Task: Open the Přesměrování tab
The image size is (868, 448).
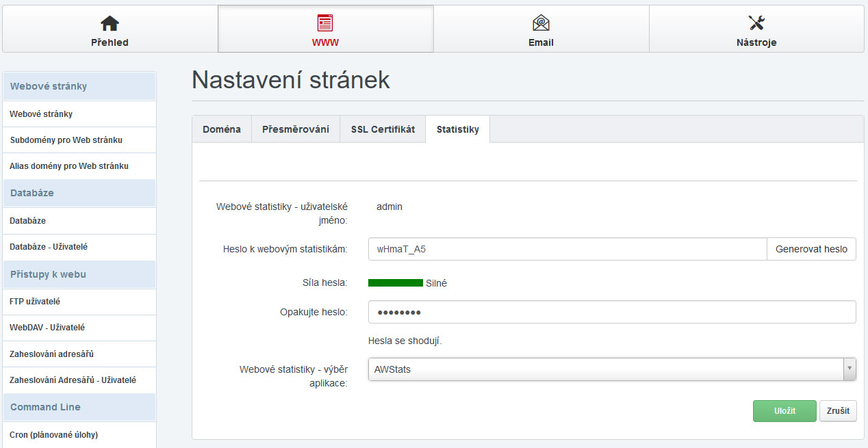Action: tap(296, 129)
